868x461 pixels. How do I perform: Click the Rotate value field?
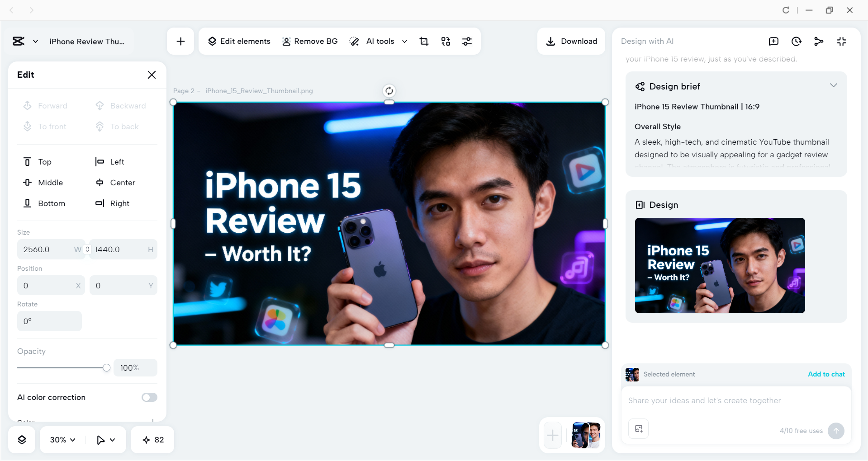[49, 321]
